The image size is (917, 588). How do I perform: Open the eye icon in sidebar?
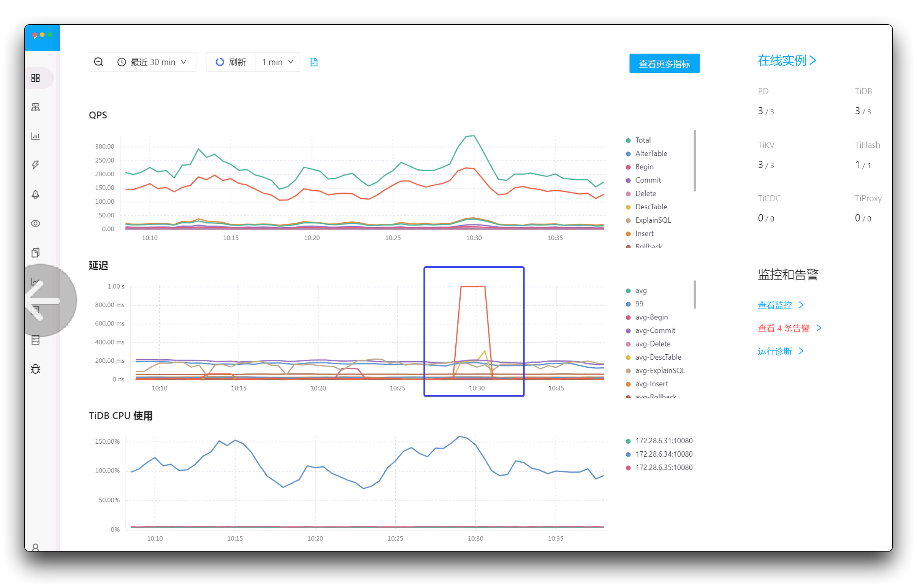(35, 223)
